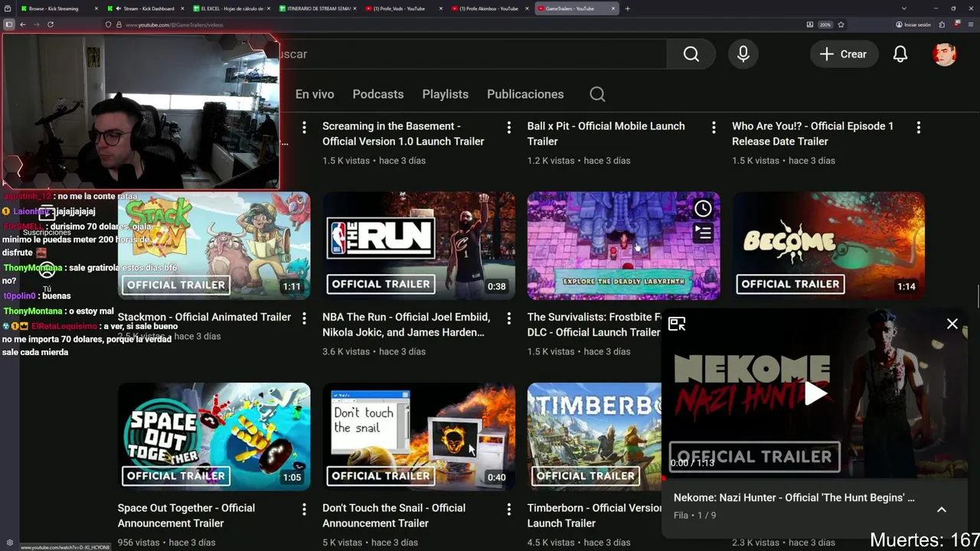The width and height of the screenshot is (980, 551).
Task: Open the notifications bell
Action: coord(900,54)
